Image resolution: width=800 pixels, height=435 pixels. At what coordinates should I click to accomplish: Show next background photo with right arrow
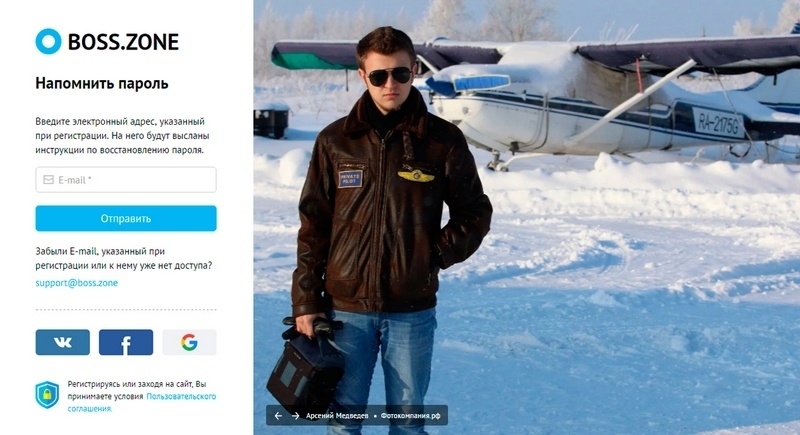coord(295,416)
